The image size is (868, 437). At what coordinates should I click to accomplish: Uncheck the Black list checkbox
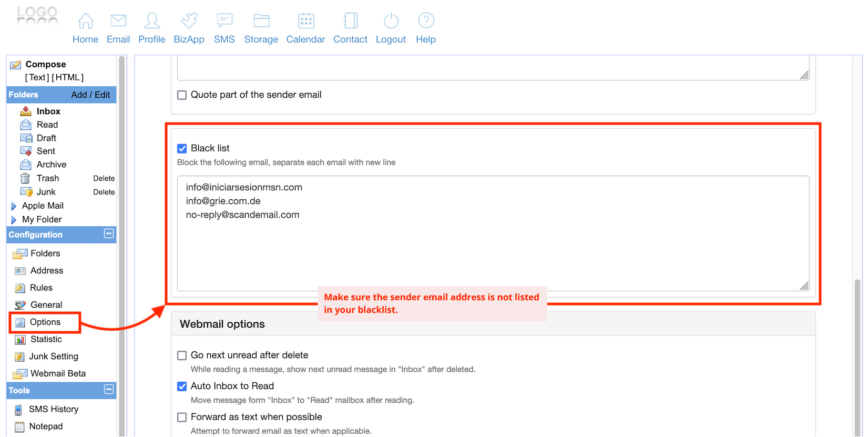(182, 149)
